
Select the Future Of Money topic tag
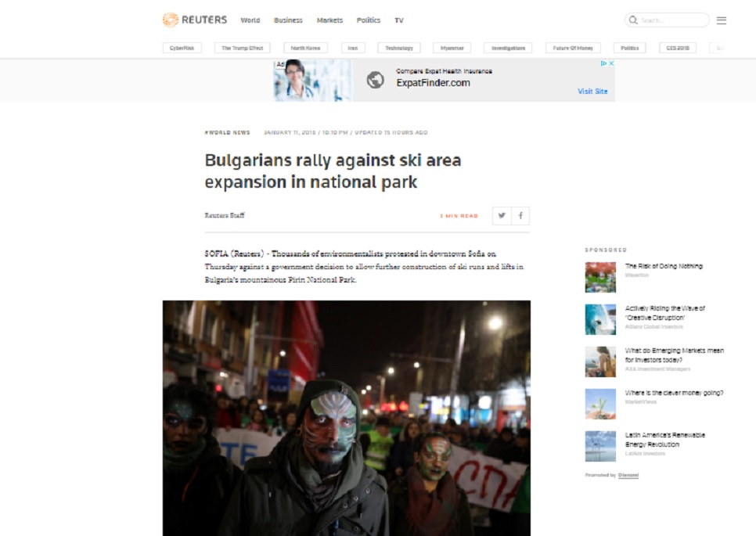[x=573, y=48]
